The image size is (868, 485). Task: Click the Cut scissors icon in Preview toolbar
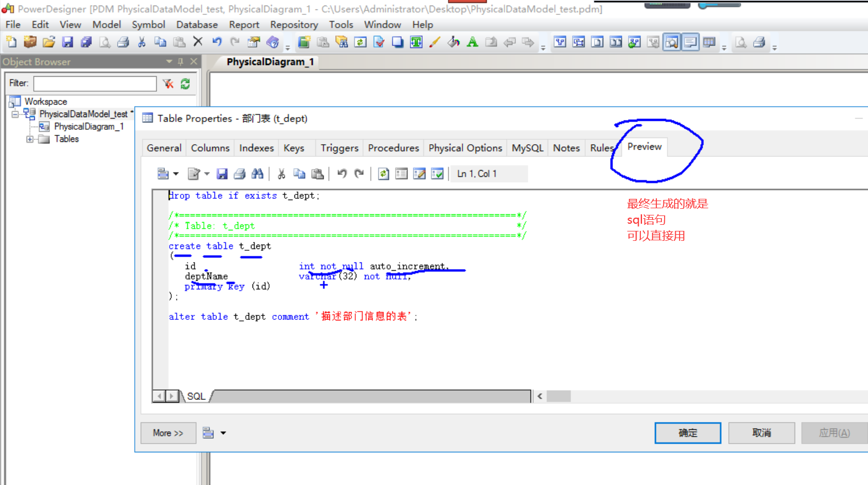pos(281,174)
